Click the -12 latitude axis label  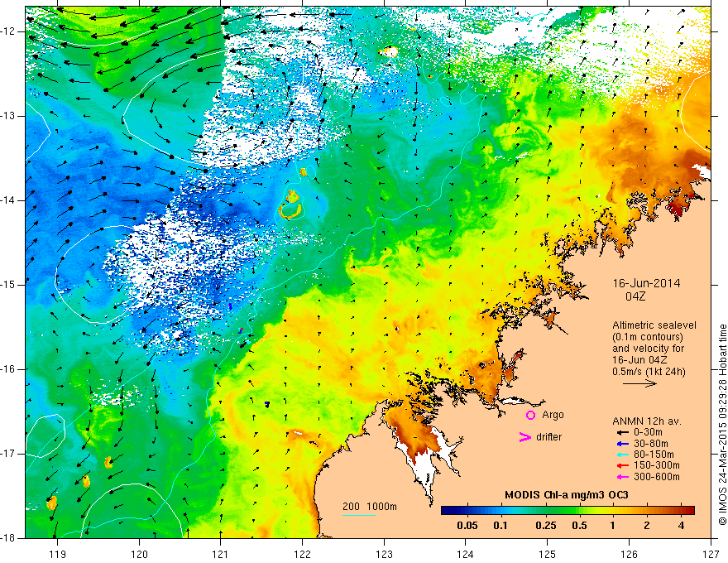(8, 31)
